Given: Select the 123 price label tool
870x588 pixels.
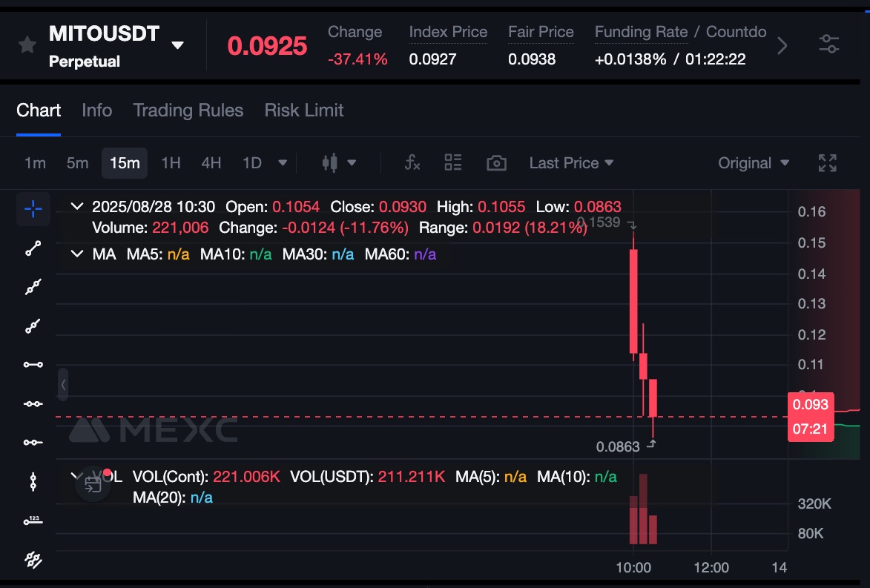Looking at the screenshot, I should click(33, 521).
